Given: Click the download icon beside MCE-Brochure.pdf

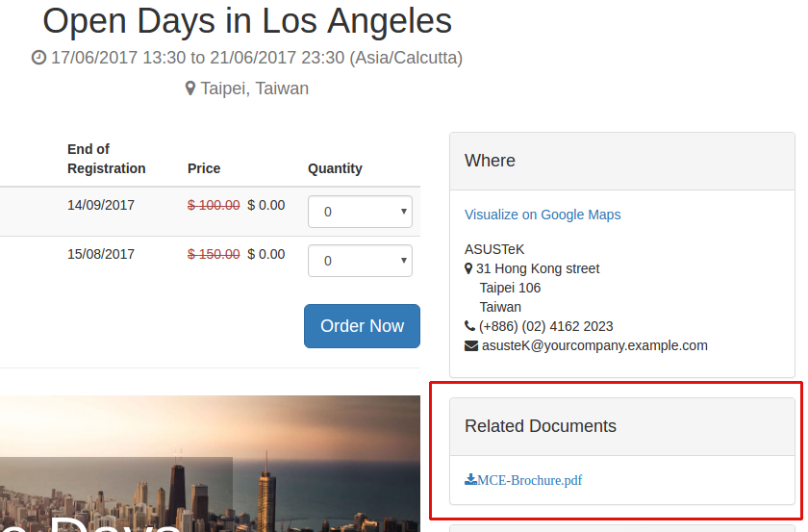Looking at the screenshot, I should click(470, 480).
